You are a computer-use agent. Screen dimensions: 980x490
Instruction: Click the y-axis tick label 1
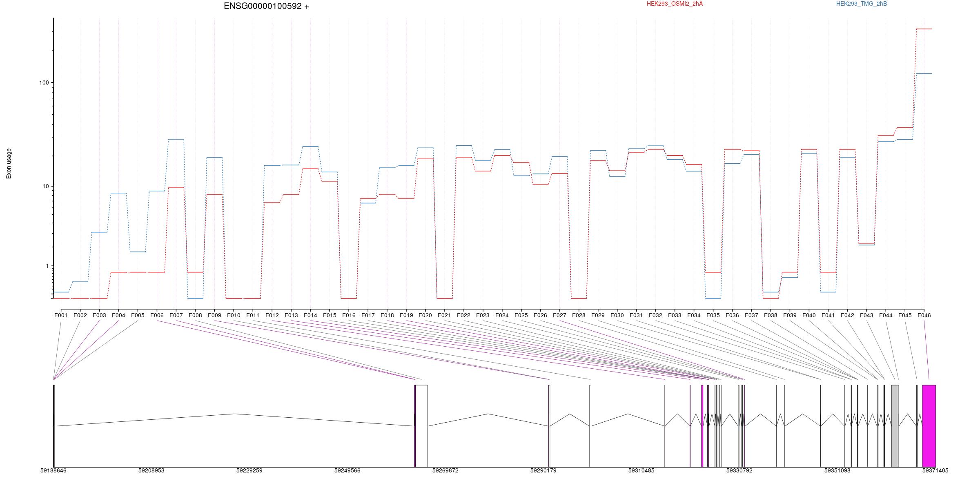[x=47, y=266]
